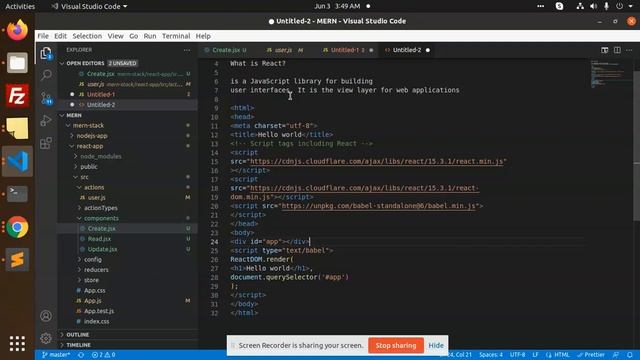Open the Accounts icon in activity bar
Screen dimensions: 640x360
pyautogui.click(x=46, y=316)
